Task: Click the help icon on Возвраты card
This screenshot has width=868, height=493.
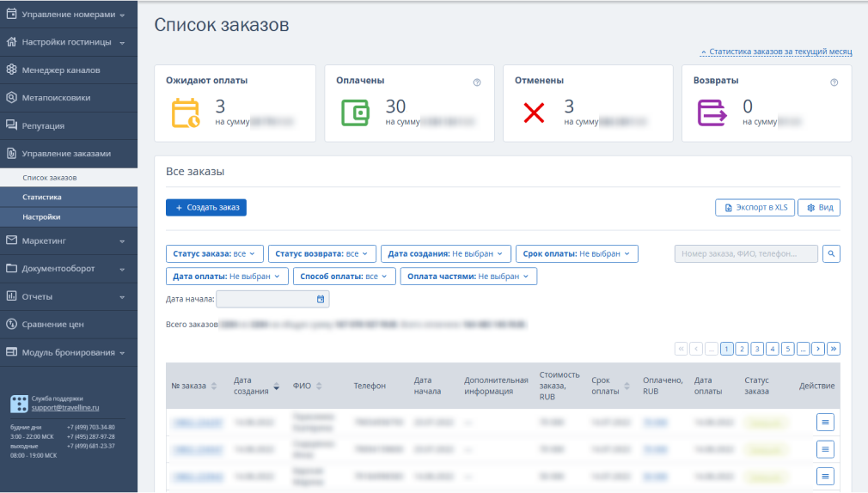Action: [x=834, y=82]
